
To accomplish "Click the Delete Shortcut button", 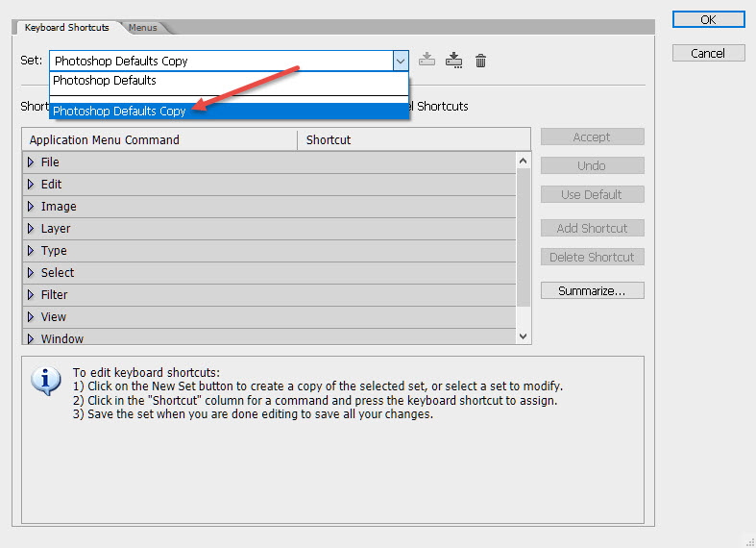I will (592, 258).
